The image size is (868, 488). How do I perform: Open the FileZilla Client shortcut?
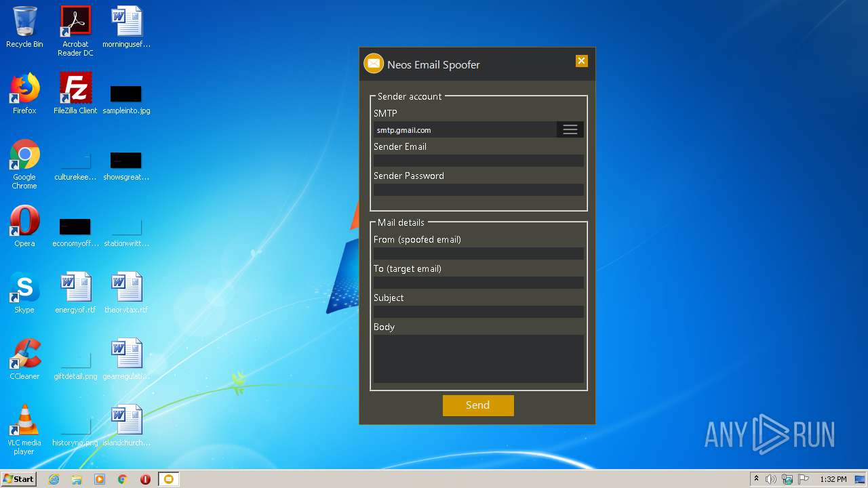[75, 94]
